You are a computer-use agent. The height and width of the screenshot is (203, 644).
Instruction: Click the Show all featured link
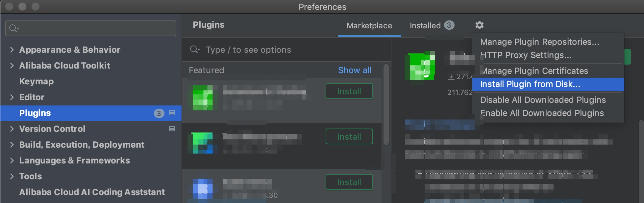tap(355, 70)
